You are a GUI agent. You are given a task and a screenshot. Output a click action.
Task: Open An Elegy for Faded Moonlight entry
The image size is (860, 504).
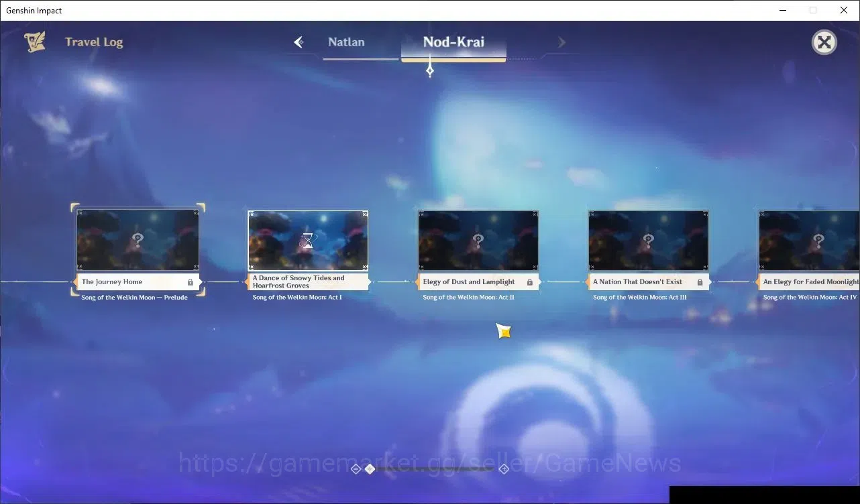[x=809, y=282]
